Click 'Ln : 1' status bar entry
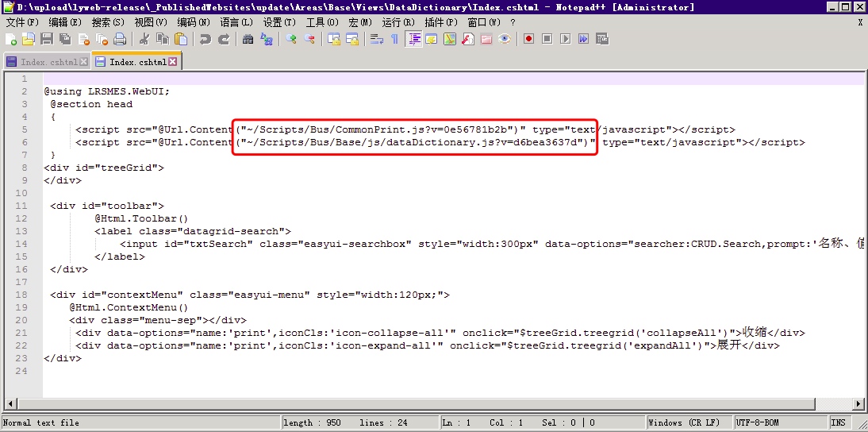Screen dimensions: 868x432 [457, 422]
